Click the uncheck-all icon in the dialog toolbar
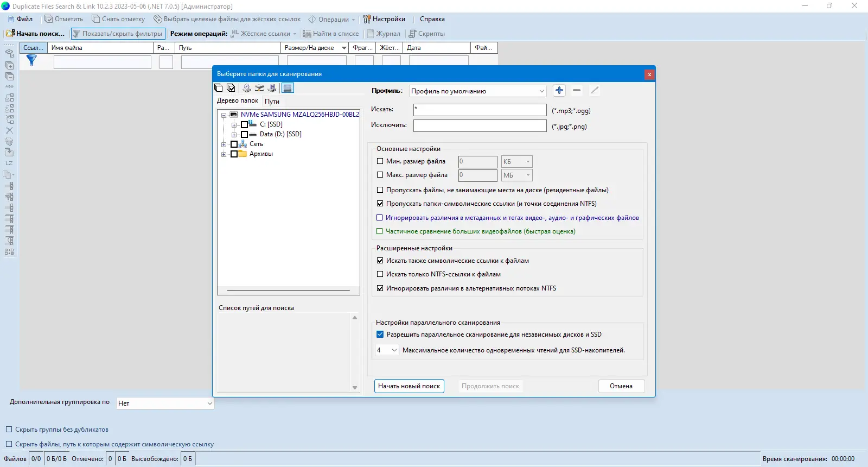 pyautogui.click(x=219, y=88)
